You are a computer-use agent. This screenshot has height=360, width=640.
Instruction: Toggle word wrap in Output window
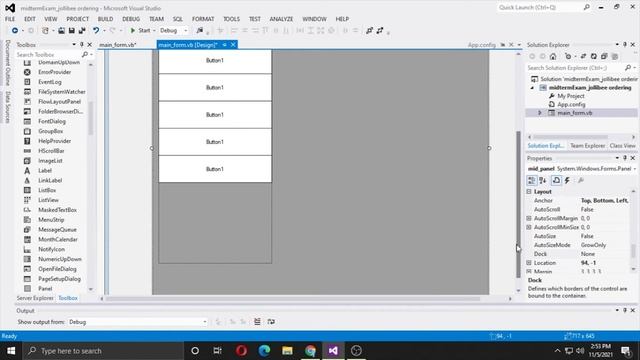click(x=271, y=322)
